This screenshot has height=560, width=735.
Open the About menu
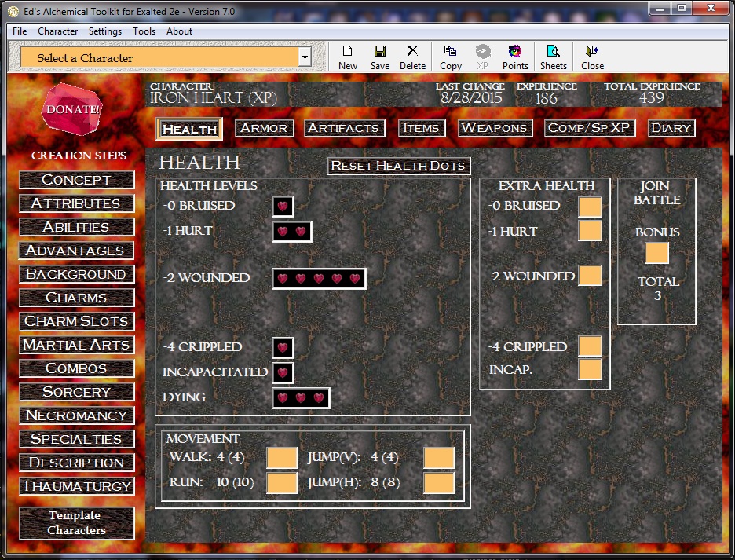click(179, 31)
